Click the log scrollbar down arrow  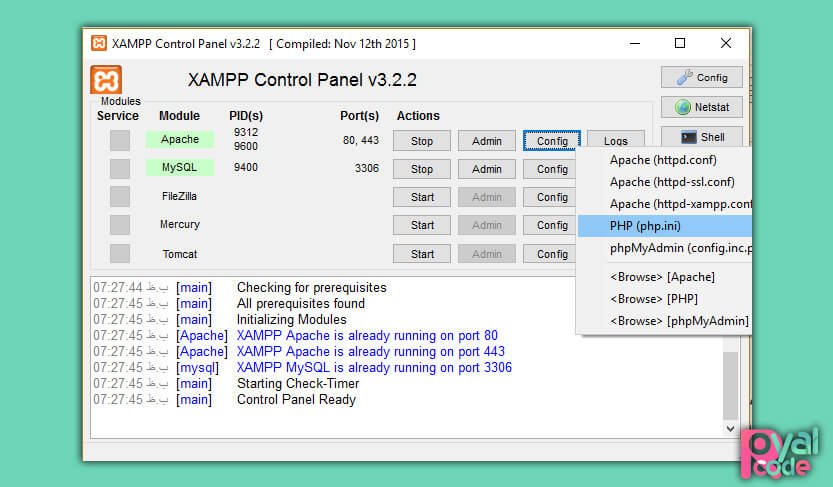730,429
